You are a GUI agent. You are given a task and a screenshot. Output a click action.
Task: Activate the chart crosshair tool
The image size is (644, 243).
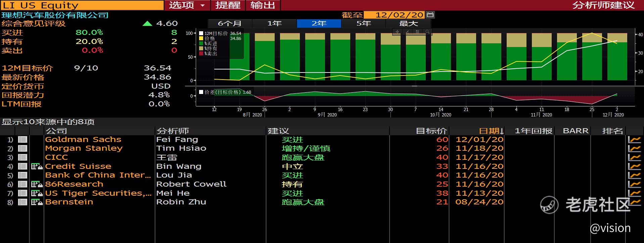[x=398, y=32]
